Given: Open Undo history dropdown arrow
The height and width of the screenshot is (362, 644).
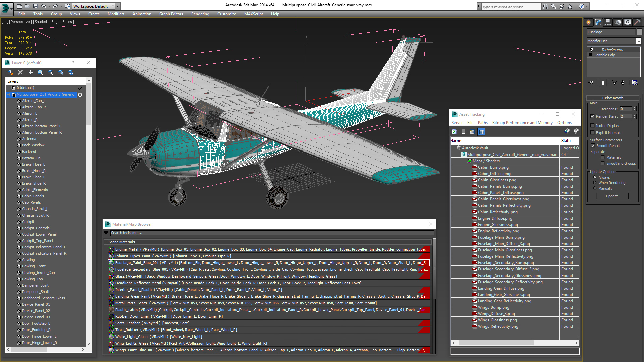Looking at the screenshot, I should pos(49,6).
